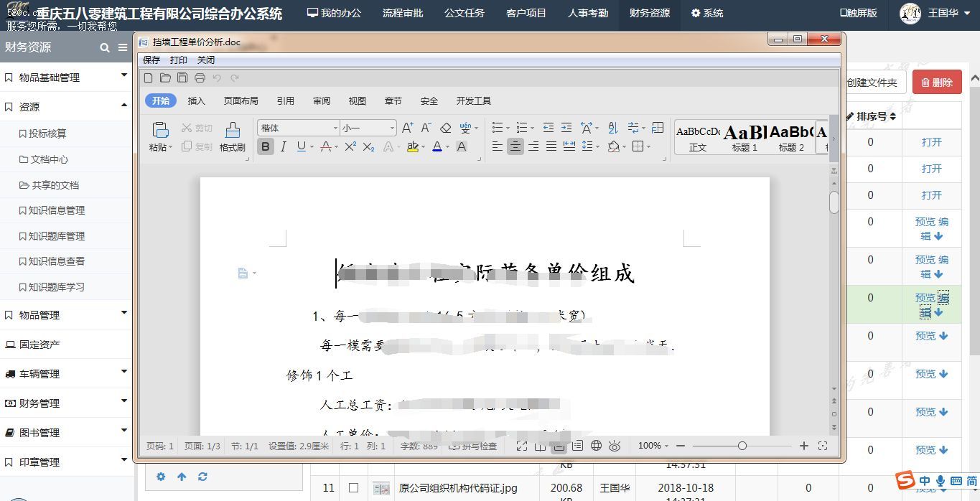Click the superscript X² icon
The width and height of the screenshot is (980, 501).
coord(350,146)
